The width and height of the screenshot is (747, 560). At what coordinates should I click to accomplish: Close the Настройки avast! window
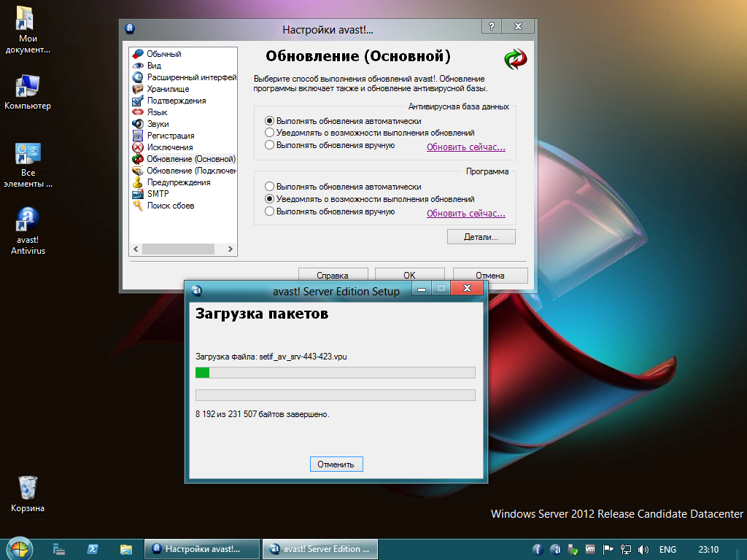(x=518, y=26)
